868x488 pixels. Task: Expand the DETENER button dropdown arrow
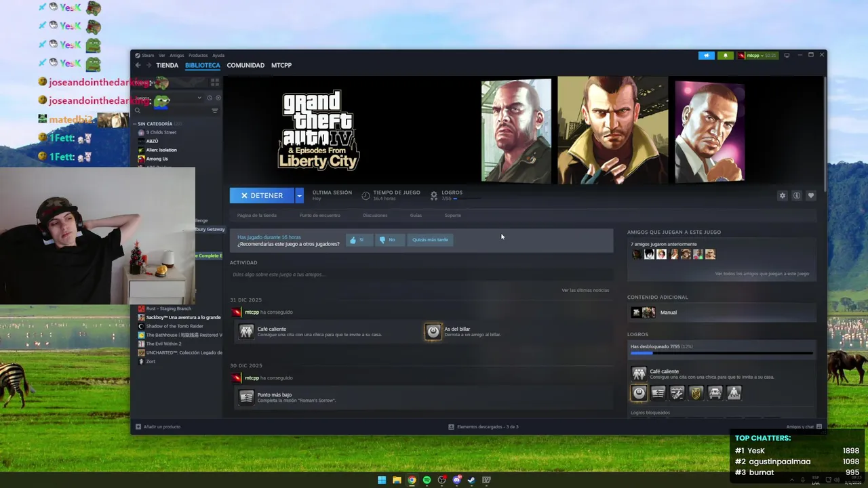[x=299, y=195]
